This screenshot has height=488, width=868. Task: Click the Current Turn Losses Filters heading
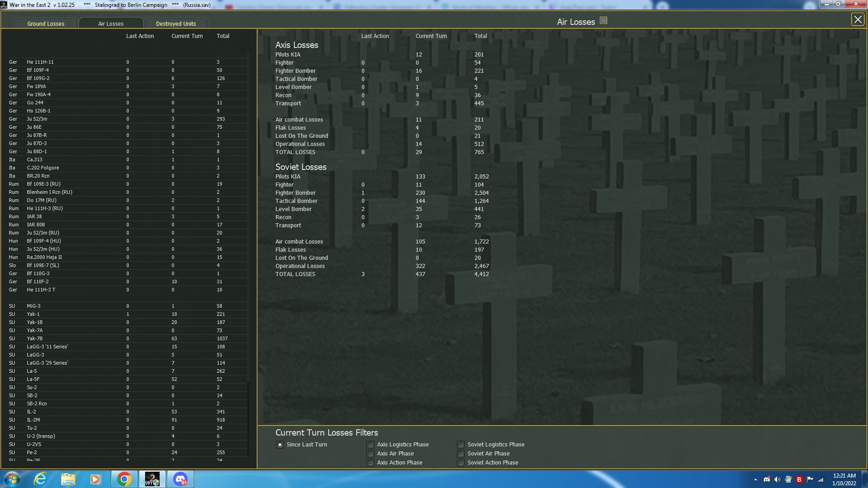point(326,433)
